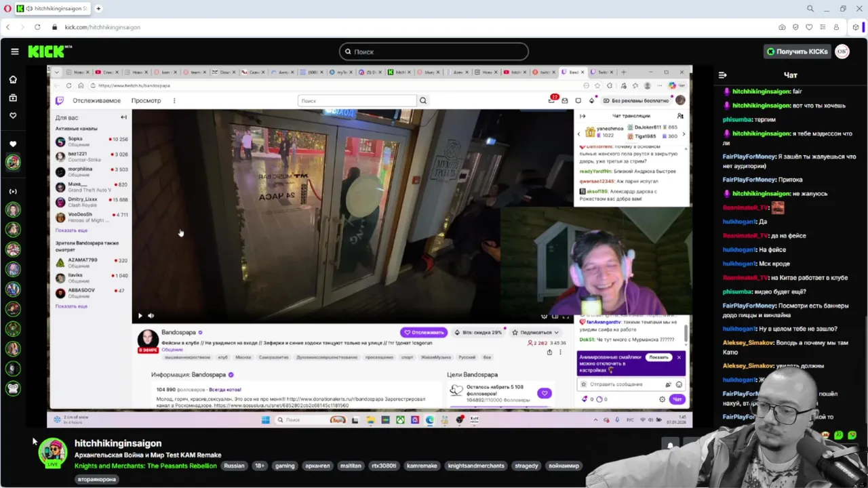Open the extensions cube icon

tap(856, 27)
